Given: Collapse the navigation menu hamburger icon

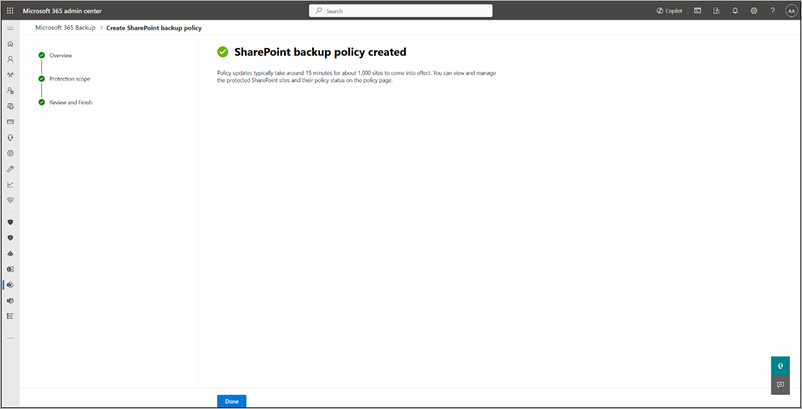Looking at the screenshot, I should coord(10,28).
